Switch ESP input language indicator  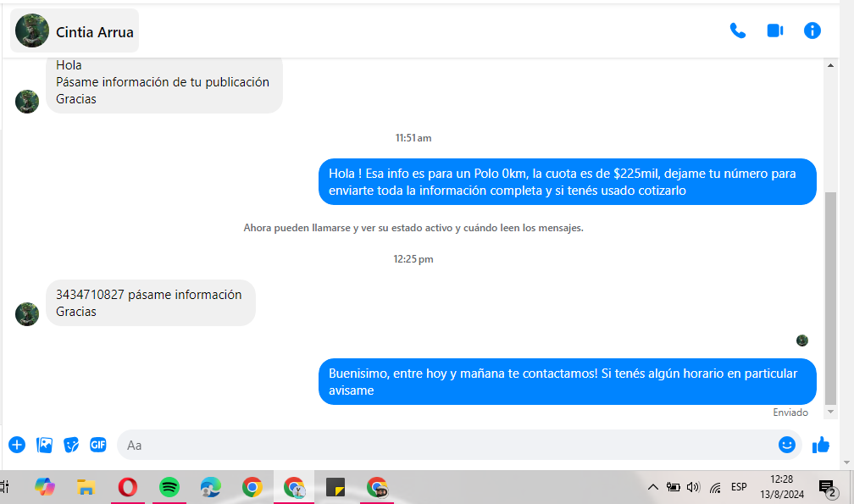tap(739, 486)
